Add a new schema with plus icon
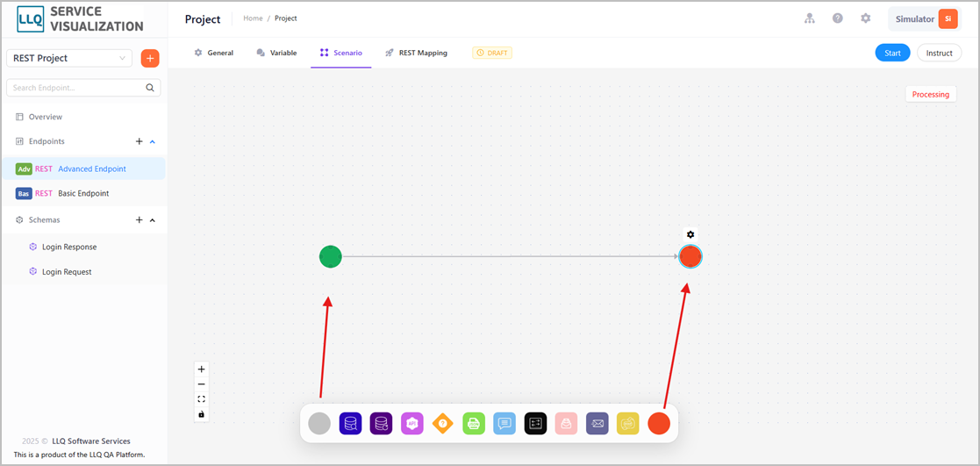This screenshot has width=980, height=466. tap(139, 220)
